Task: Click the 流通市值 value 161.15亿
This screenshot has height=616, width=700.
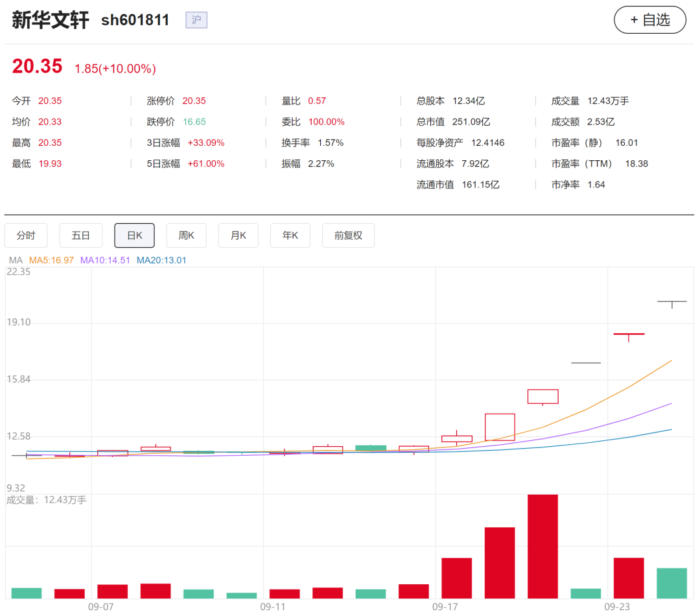Action: pos(480,185)
